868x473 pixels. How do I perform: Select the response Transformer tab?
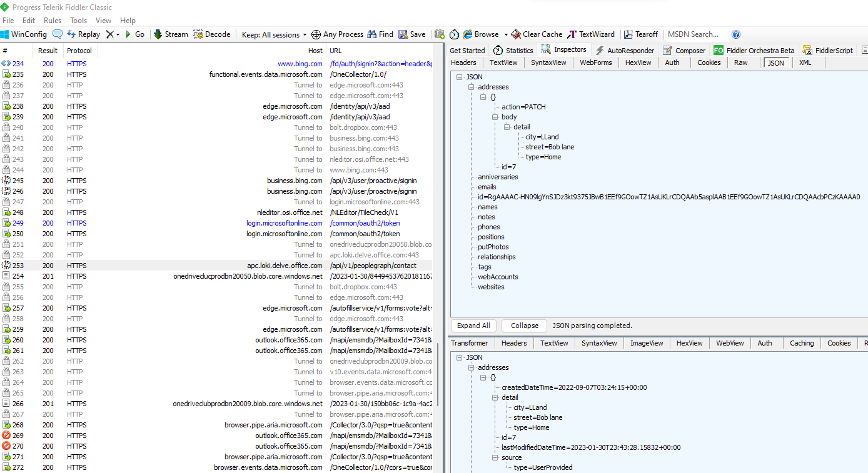(470, 343)
